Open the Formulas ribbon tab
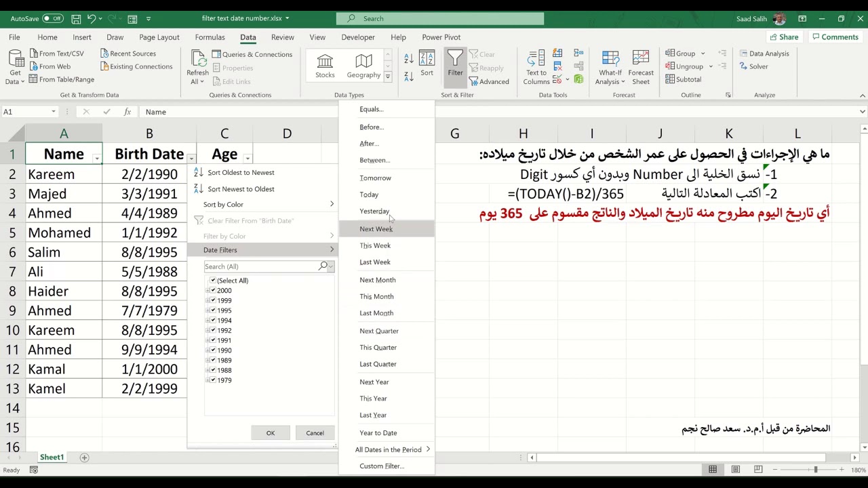 tap(210, 37)
